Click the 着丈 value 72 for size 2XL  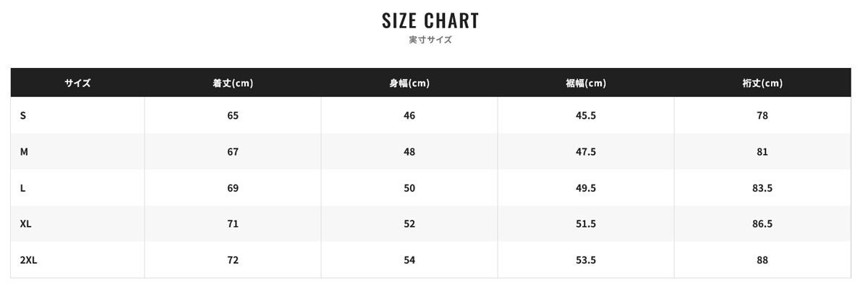coord(233,261)
